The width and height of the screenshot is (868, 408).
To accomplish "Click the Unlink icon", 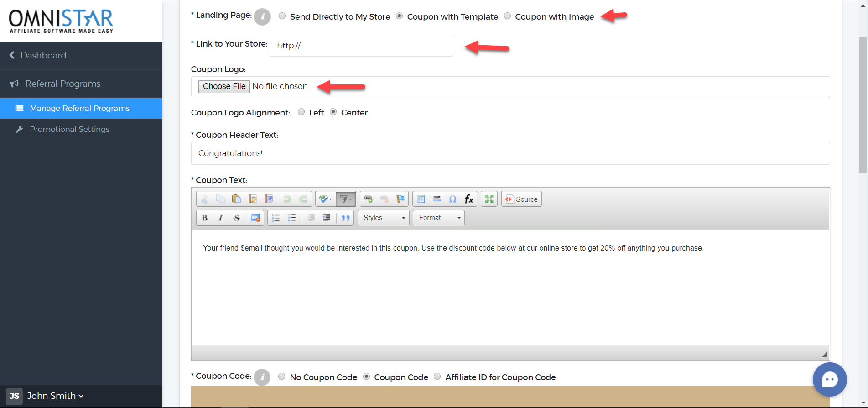I will (x=384, y=199).
